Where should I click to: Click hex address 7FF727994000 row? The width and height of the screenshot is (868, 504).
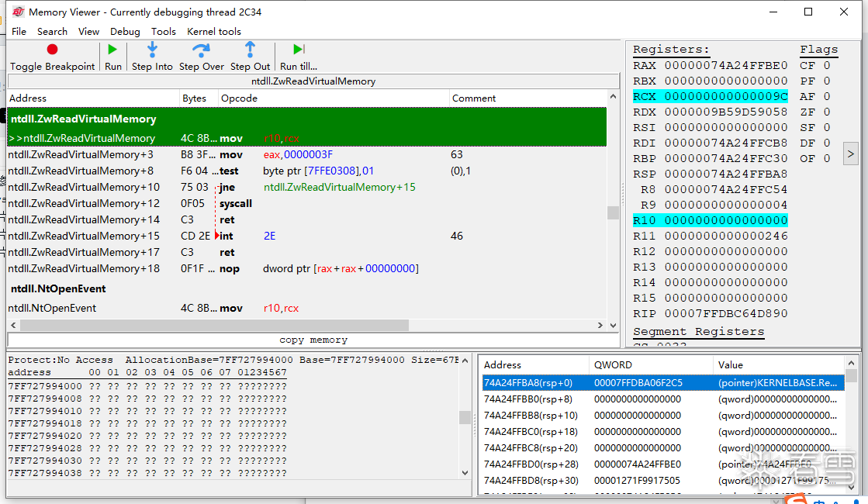148,386
